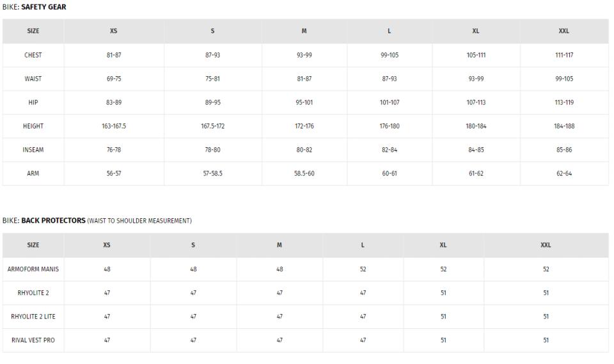Image resolution: width=614 pixels, height=364 pixels.
Task: Select the waist value 75-81
Action: point(212,79)
